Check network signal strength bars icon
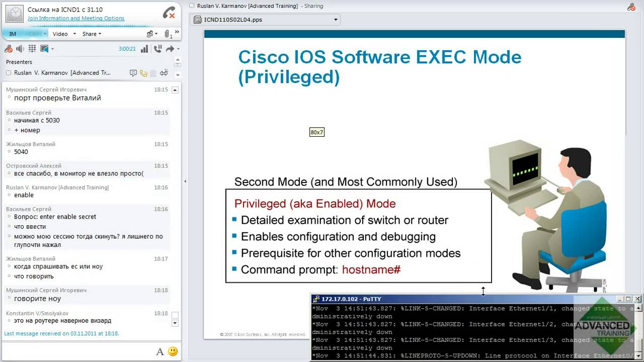 (144, 49)
